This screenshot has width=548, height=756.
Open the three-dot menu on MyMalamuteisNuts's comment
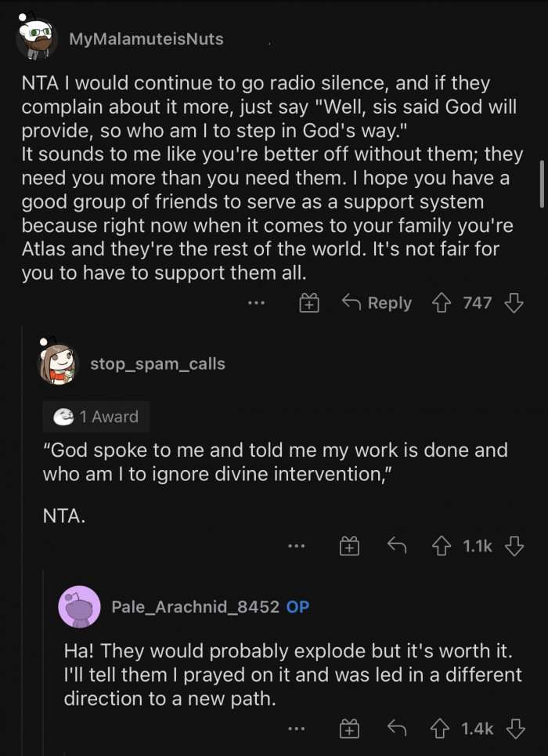tap(257, 303)
